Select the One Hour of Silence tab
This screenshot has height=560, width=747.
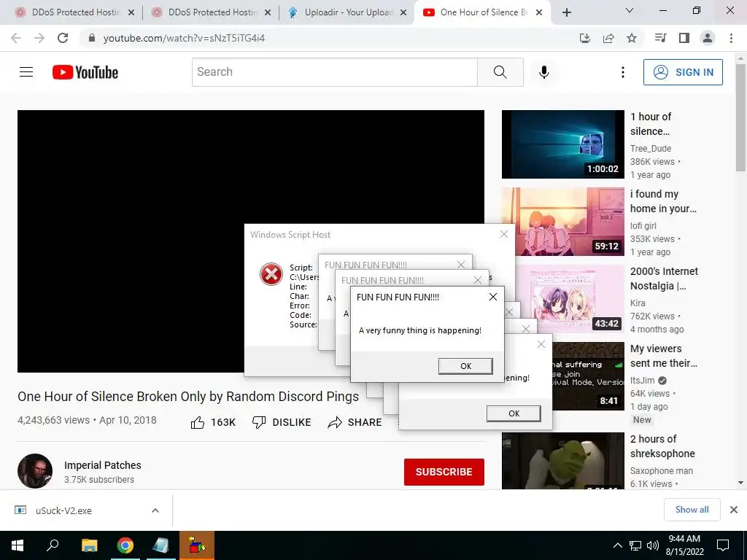tap(483, 12)
